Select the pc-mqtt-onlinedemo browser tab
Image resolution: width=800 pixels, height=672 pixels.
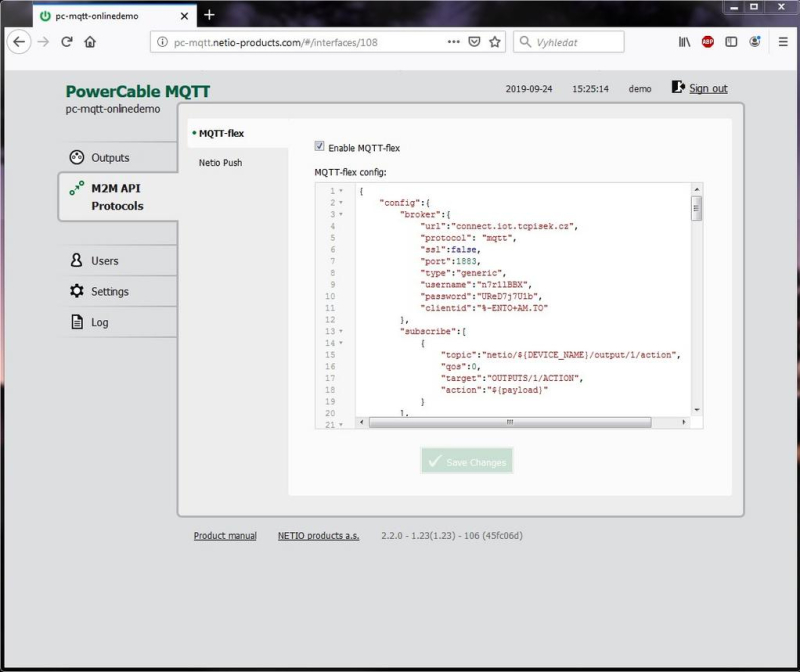point(113,16)
